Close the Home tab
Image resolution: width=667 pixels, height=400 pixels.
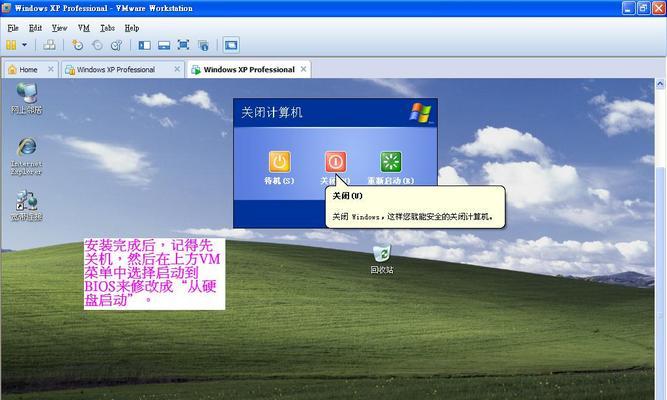click(51, 69)
